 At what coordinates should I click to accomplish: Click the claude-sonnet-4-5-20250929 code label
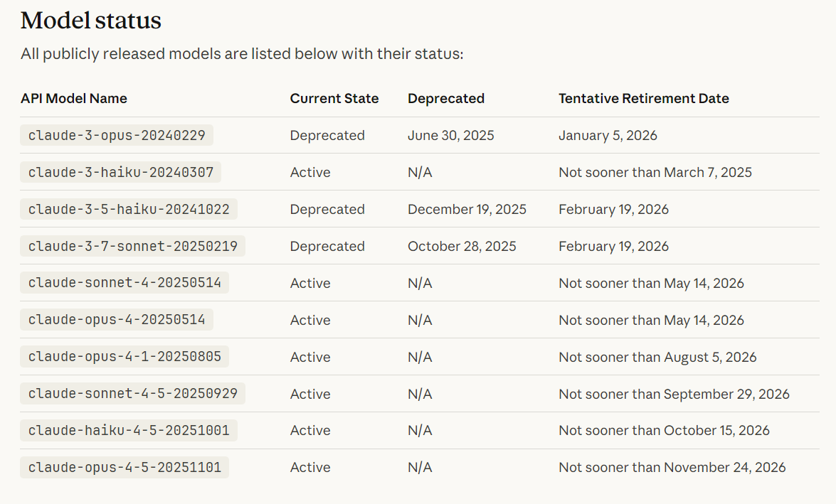[x=133, y=394]
